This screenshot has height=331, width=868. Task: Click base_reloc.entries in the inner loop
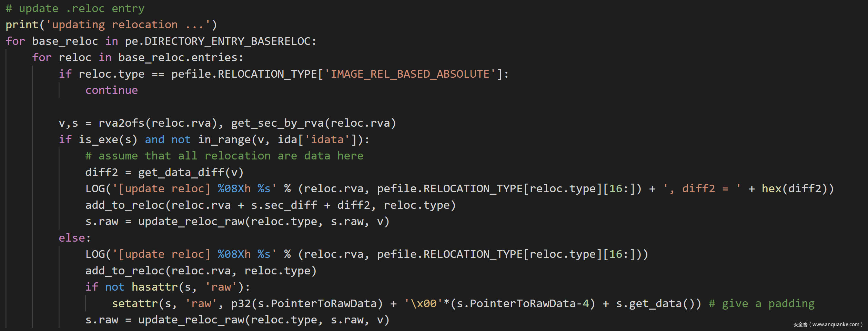(180, 58)
